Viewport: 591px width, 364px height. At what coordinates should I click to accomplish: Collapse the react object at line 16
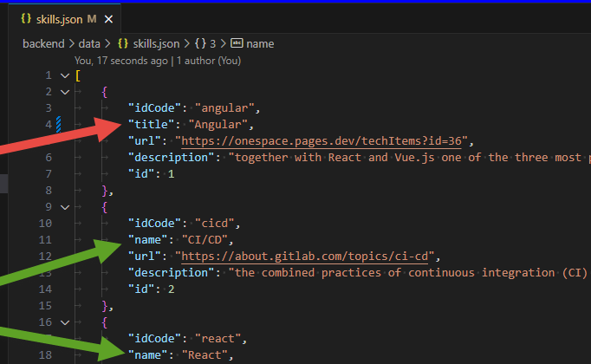tap(64, 322)
